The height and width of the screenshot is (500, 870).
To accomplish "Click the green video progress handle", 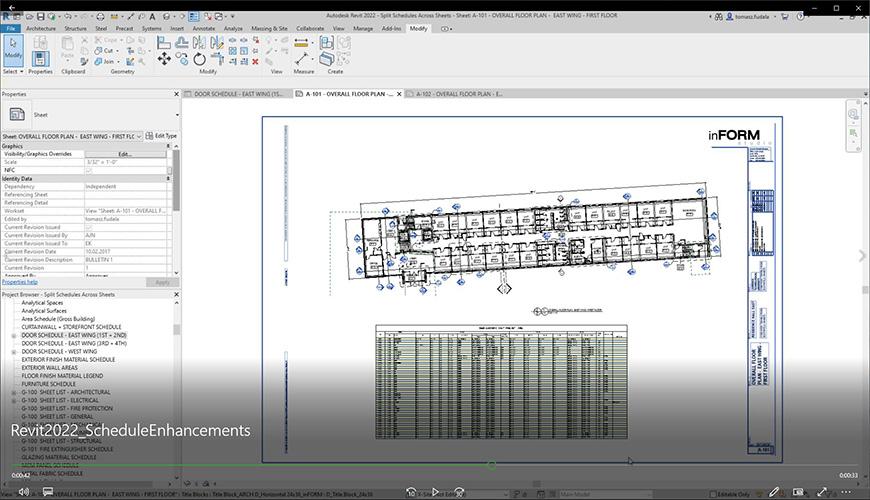I will pos(492,465).
